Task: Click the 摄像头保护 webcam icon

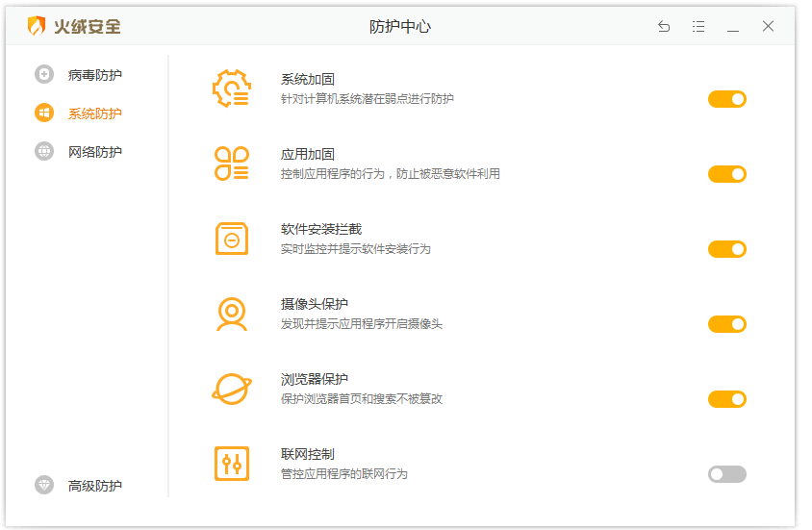Action: (232, 314)
